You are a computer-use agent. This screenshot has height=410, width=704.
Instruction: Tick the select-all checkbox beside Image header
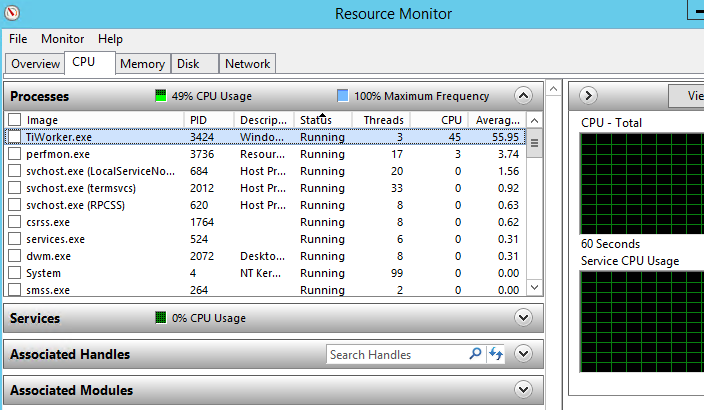(14, 119)
